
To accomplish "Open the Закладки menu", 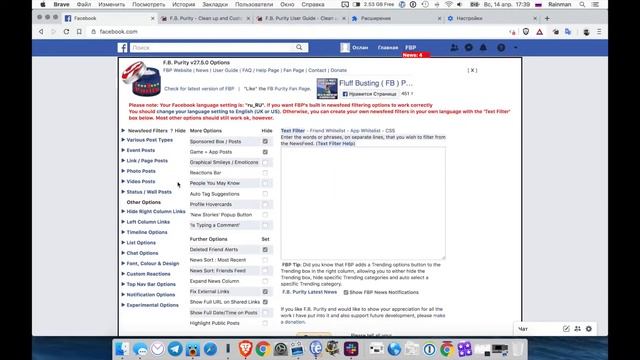I will point(215,4).
